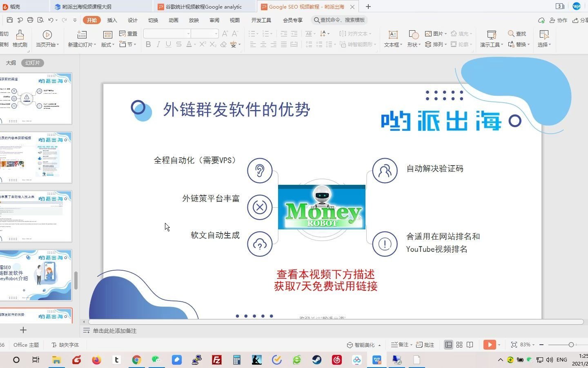Toggle Italic formatting
This screenshot has height=368, width=588.
tap(158, 44)
